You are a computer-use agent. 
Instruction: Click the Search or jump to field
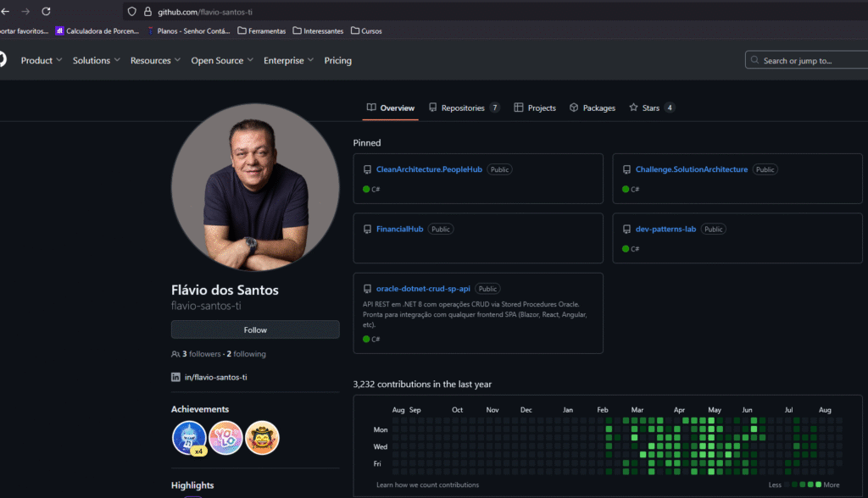tap(805, 60)
